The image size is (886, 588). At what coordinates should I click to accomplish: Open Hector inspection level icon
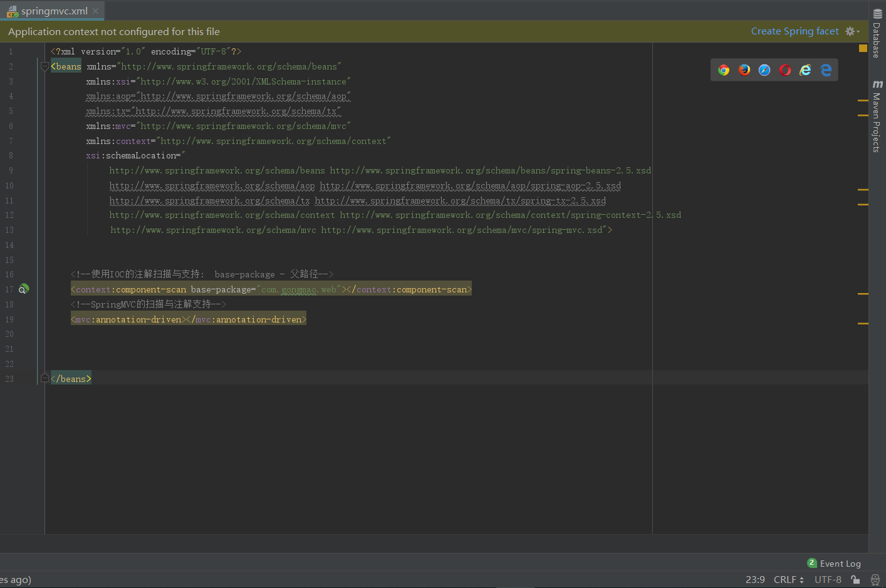(x=875, y=580)
